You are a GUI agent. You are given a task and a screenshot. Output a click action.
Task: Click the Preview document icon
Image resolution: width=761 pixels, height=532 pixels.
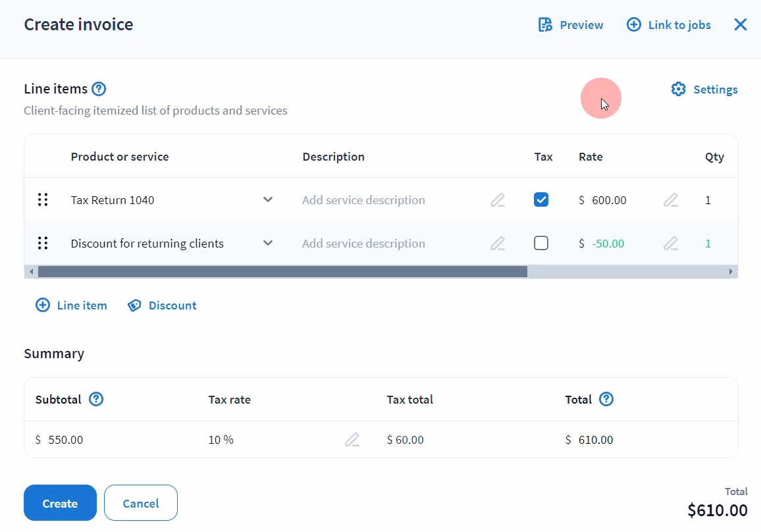point(545,25)
